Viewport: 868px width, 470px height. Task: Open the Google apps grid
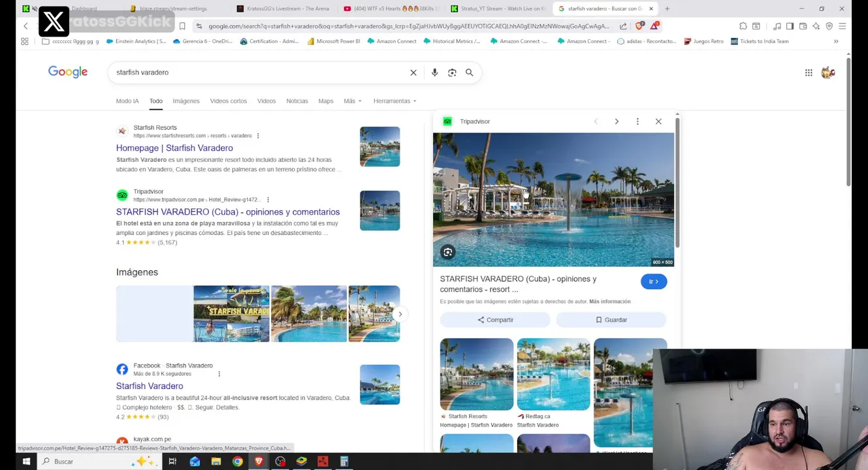pos(809,72)
